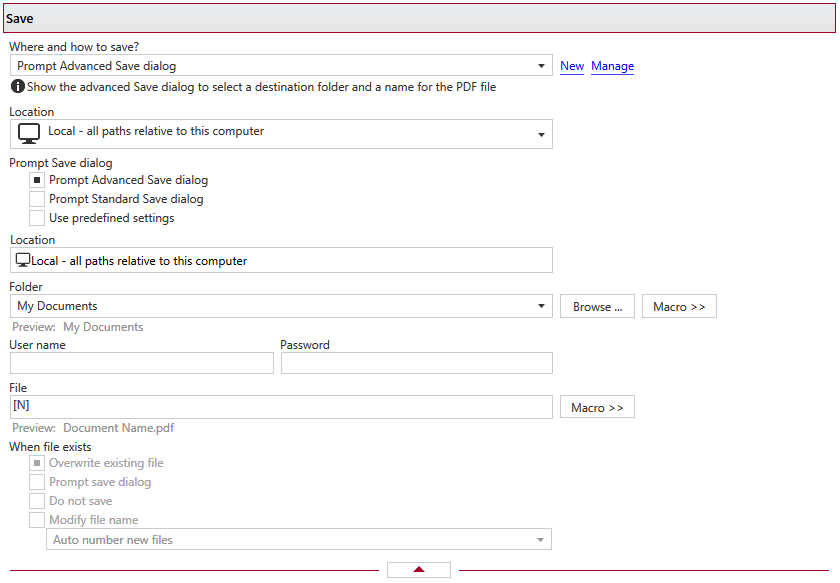Click the Macro >> button next to File
Viewport: 840px width, 583px height.
597,407
